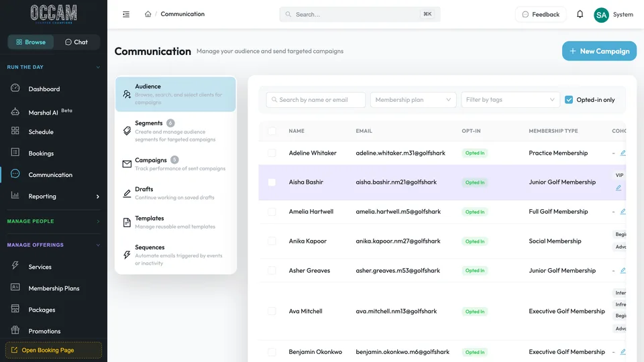Switch to the Chat tab
This screenshot has height=362, width=644.
[76, 42]
